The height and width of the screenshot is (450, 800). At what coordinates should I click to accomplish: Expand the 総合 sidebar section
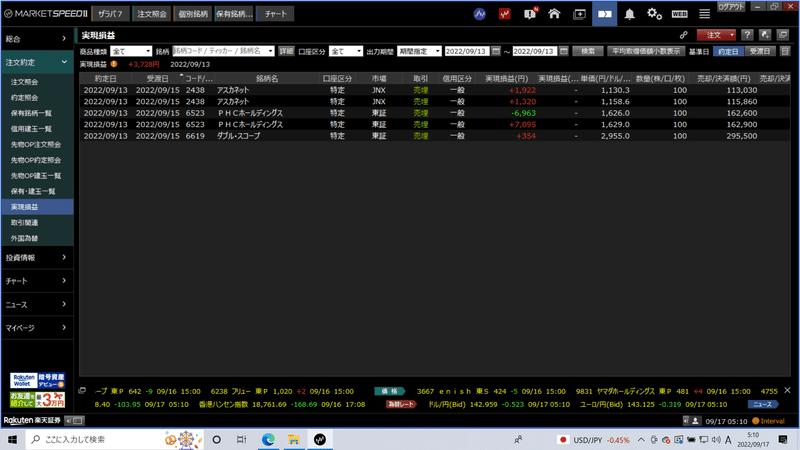[36, 39]
